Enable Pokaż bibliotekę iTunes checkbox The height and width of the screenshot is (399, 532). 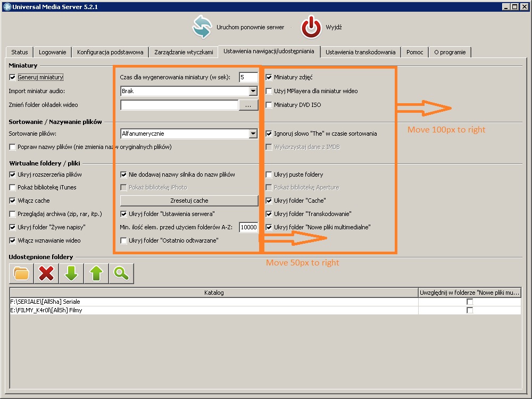[13, 187]
